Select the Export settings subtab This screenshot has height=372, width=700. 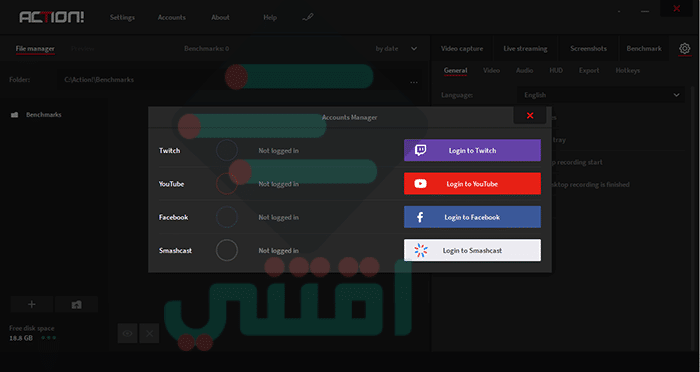click(x=589, y=71)
